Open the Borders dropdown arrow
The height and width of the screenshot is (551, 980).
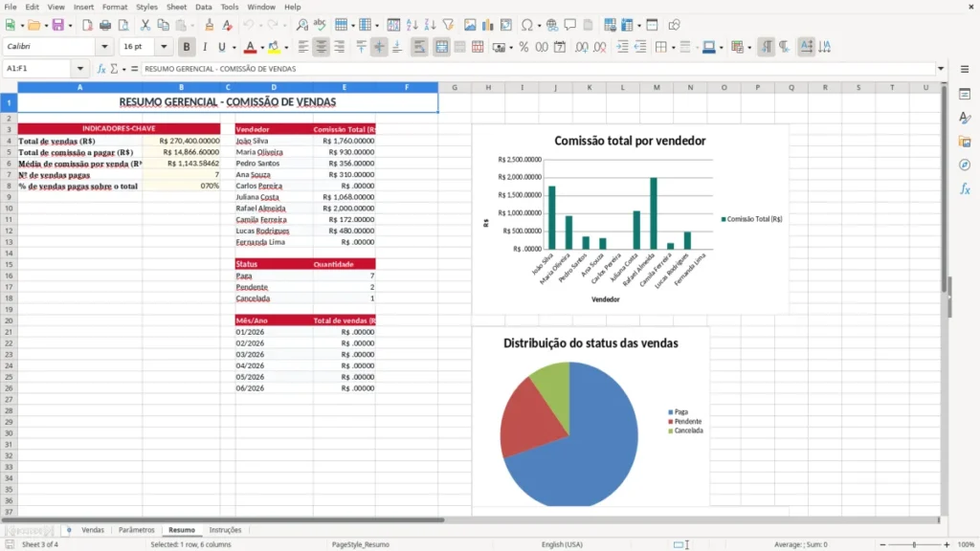(x=673, y=48)
